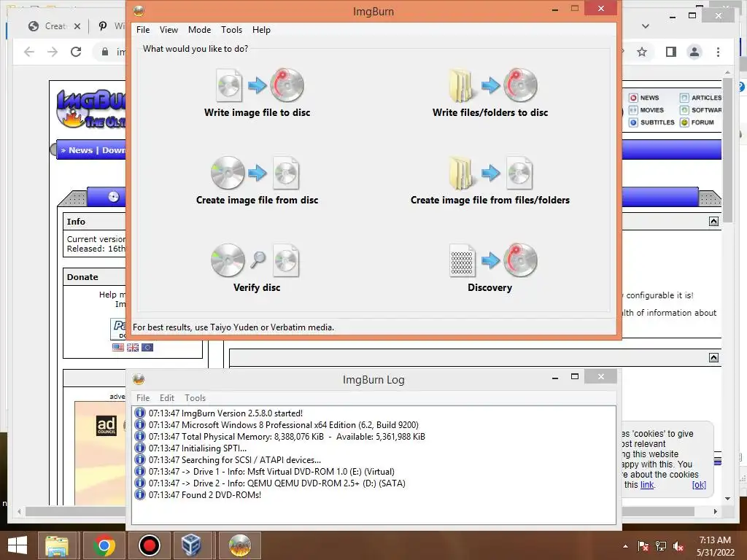
Task: Switch to ImgBurn from taskbar icon
Action: [239, 545]
